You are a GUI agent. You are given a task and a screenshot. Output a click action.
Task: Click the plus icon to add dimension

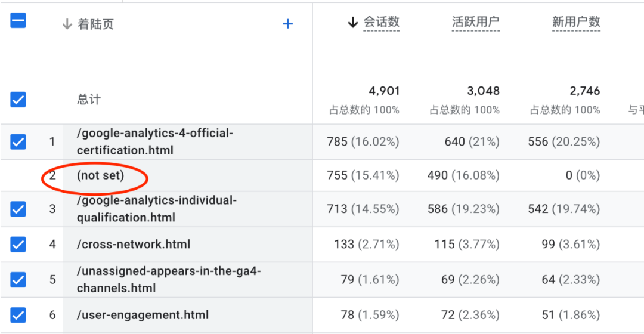[x=288, y=24]
